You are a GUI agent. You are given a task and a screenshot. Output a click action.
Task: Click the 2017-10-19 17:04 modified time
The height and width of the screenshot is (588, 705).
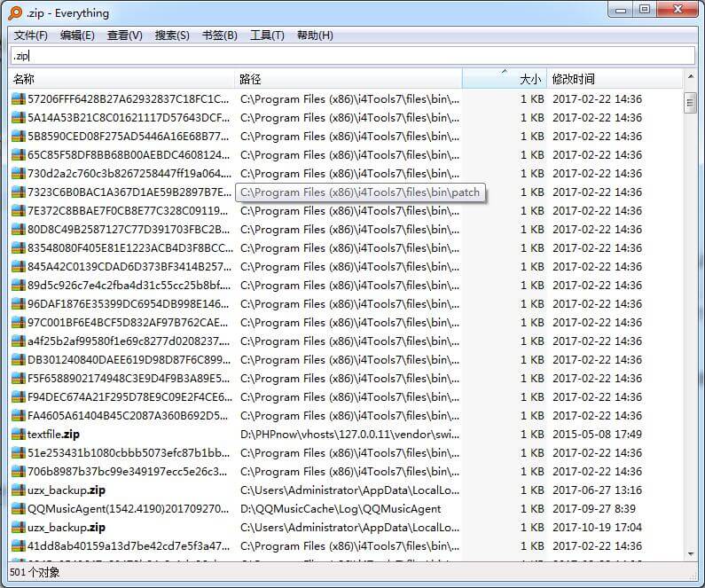tap(597, 528)
